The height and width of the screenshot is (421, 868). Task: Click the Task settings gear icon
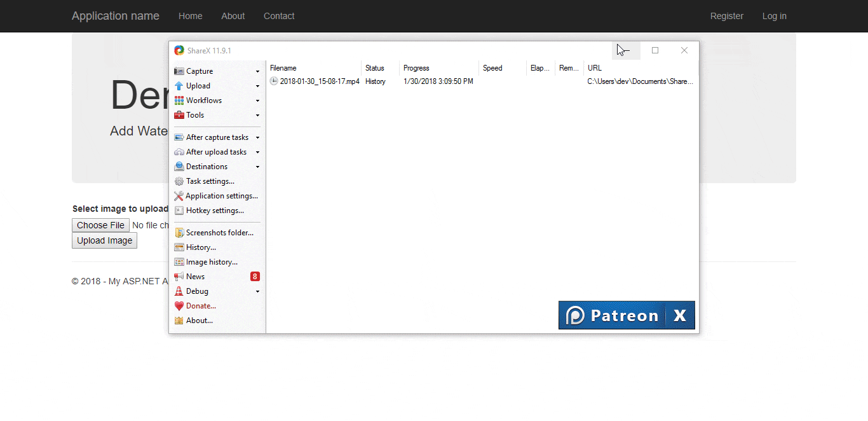[x=179, y=181]
